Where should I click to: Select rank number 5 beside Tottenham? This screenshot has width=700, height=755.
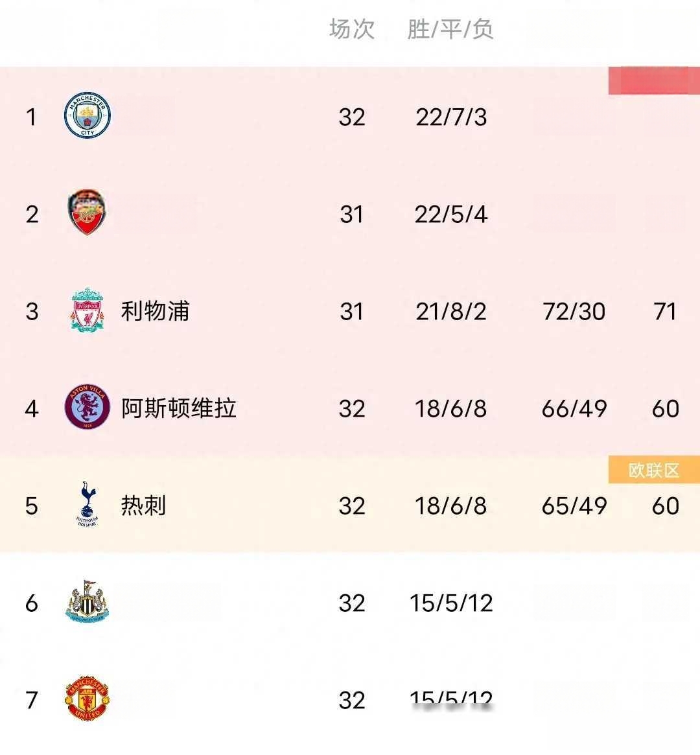[32, 506]
